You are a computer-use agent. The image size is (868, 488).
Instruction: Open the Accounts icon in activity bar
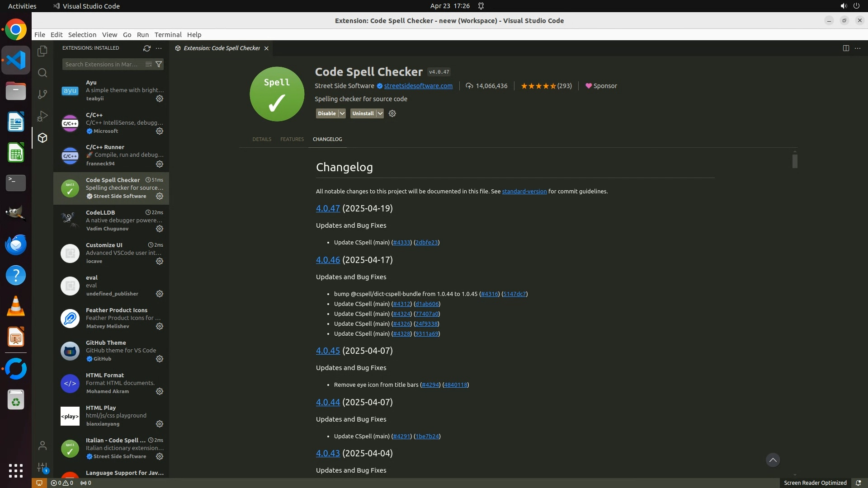(42, 446)
